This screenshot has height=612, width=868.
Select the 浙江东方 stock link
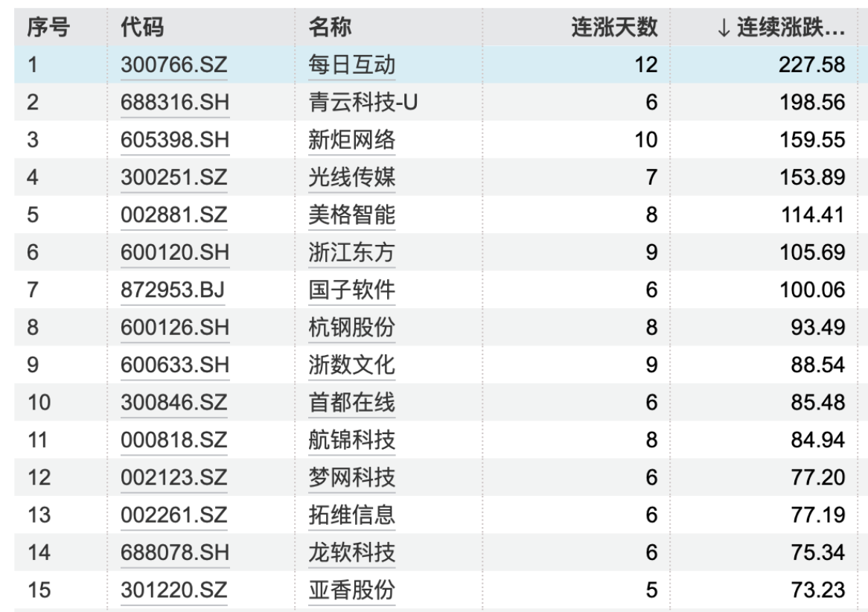pyautogui.click(x=351, y=252)
